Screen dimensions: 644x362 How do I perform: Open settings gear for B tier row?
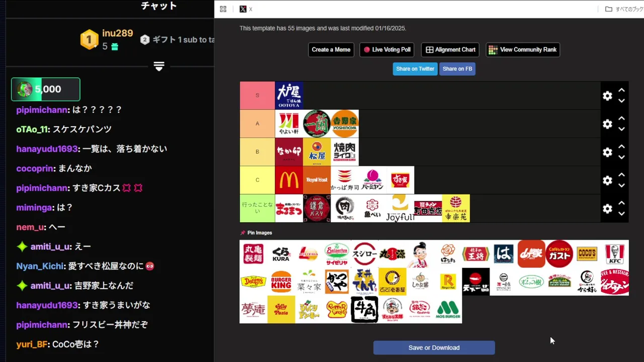pyautogui.click(x=607, y=152)
